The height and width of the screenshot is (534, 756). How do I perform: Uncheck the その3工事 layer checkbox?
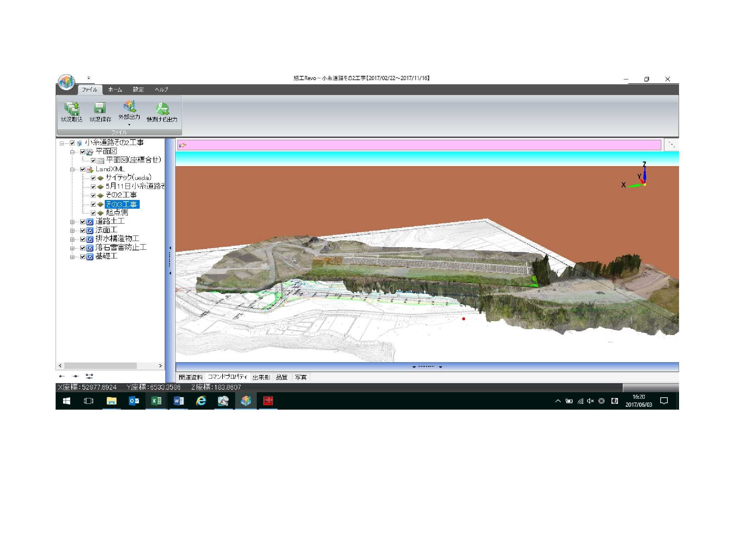point(93,204)
